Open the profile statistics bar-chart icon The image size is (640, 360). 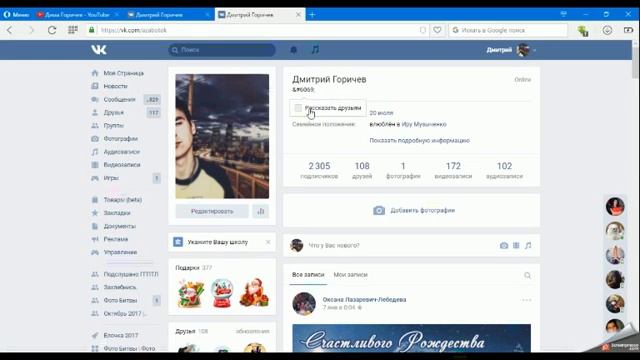(261, 211)
